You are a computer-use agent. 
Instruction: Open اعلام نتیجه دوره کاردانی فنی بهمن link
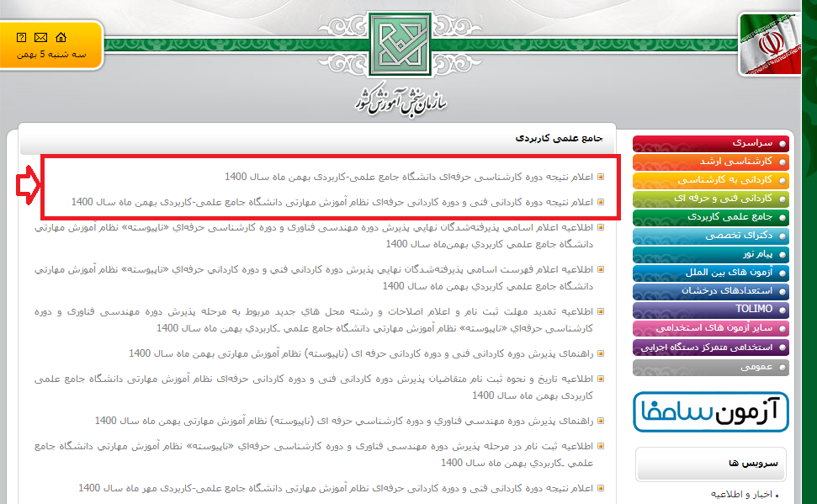click(332, 202)
